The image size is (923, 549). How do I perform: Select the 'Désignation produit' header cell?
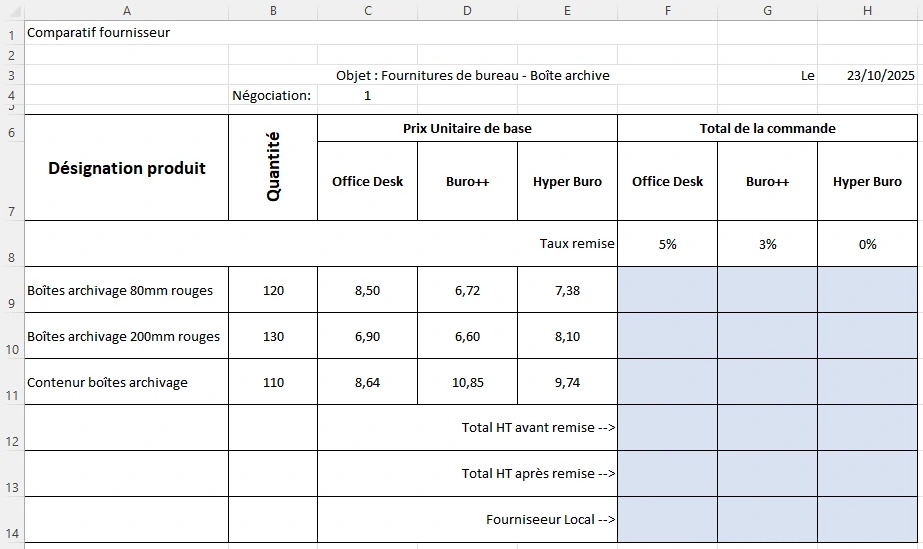coord(127,168)
